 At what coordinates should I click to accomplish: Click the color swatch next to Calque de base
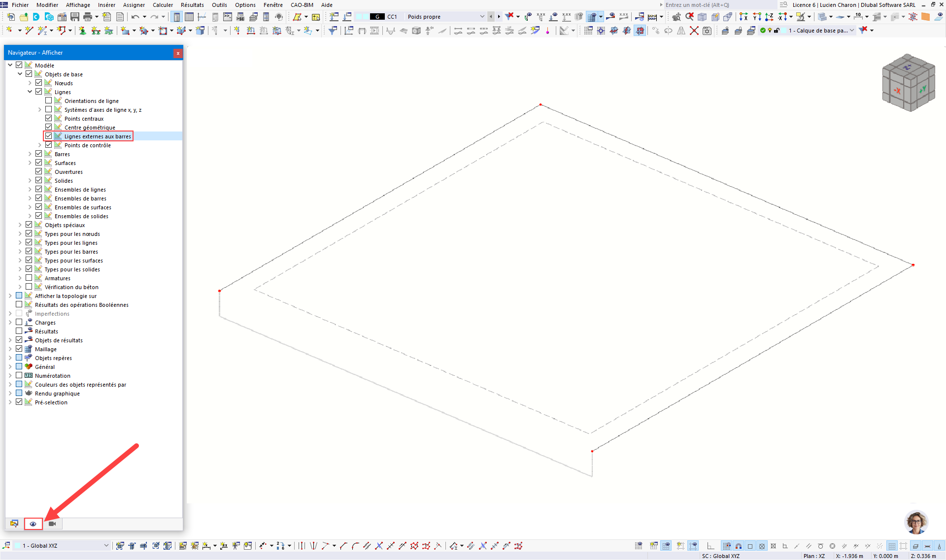784,30
